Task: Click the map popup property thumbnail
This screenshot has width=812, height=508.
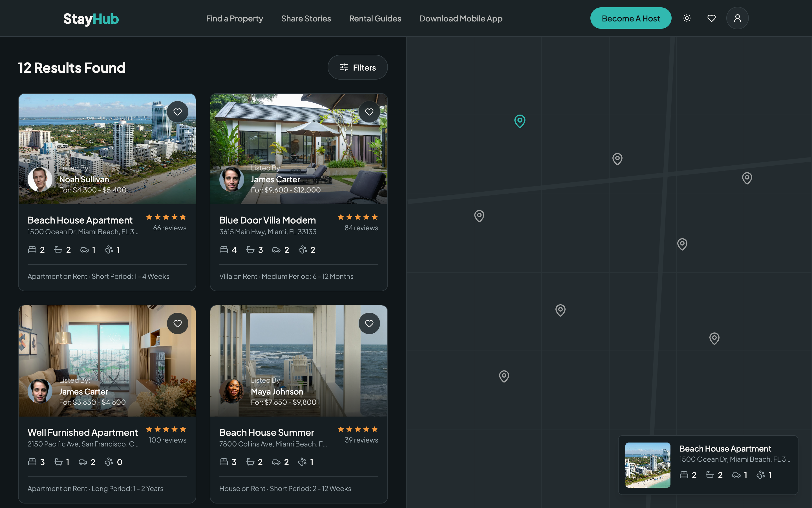Action: point(648,465)
